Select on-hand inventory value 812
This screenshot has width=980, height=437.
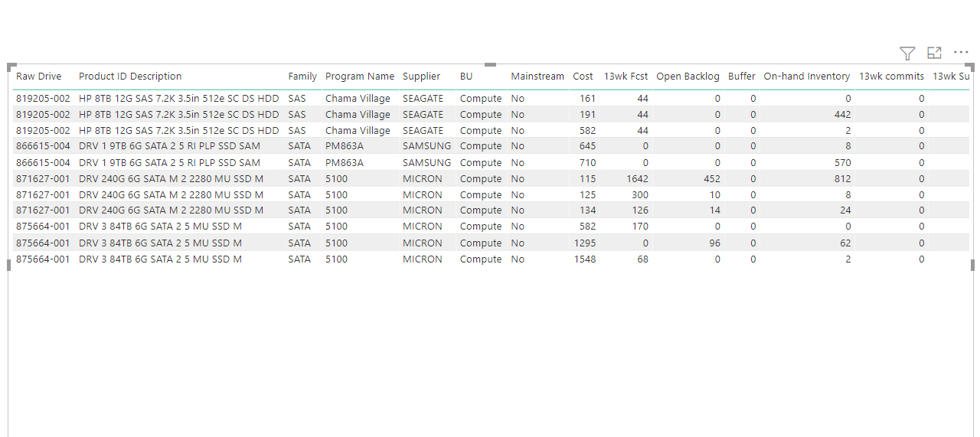(842, 179)
